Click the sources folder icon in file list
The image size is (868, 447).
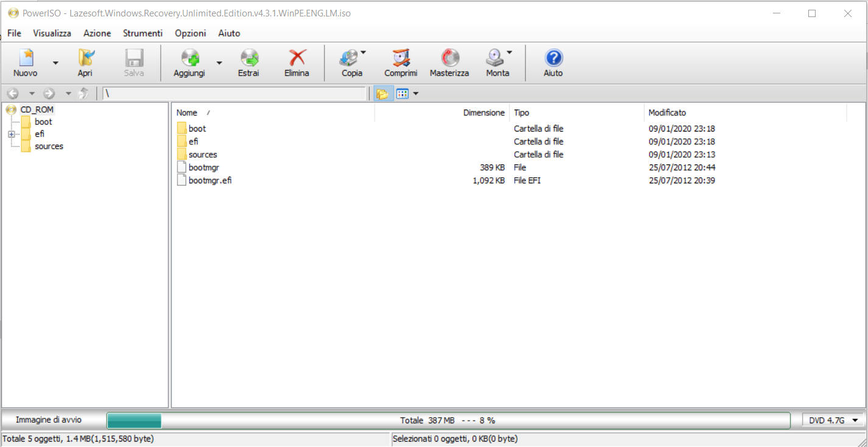pos(182,155)
